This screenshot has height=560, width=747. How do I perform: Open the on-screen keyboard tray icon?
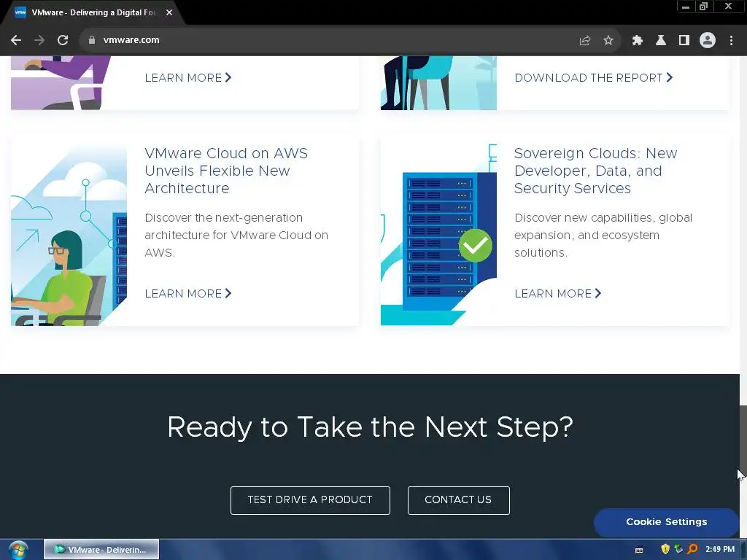tap(639, 550)
